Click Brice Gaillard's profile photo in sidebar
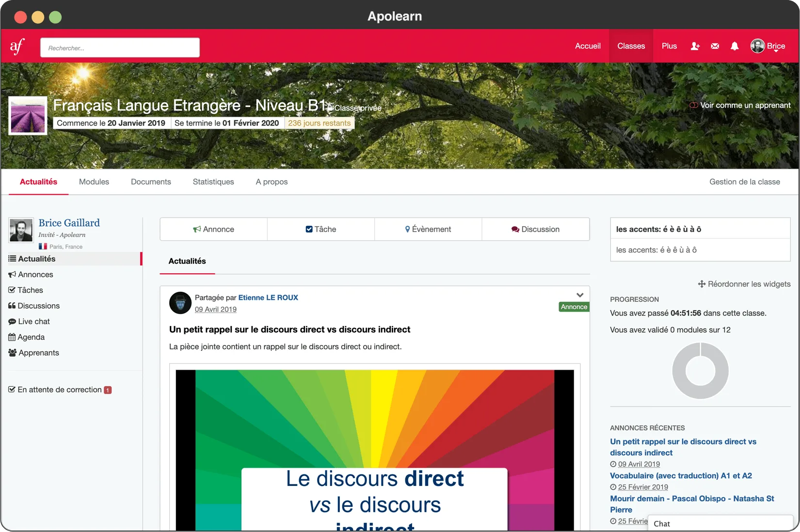This screenshot has height=532, width=800. (x=21, y=230)
